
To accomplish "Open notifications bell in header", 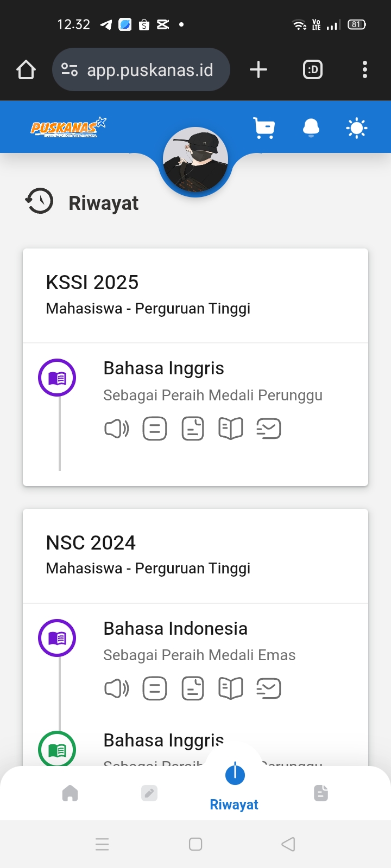I will [311, 128].
